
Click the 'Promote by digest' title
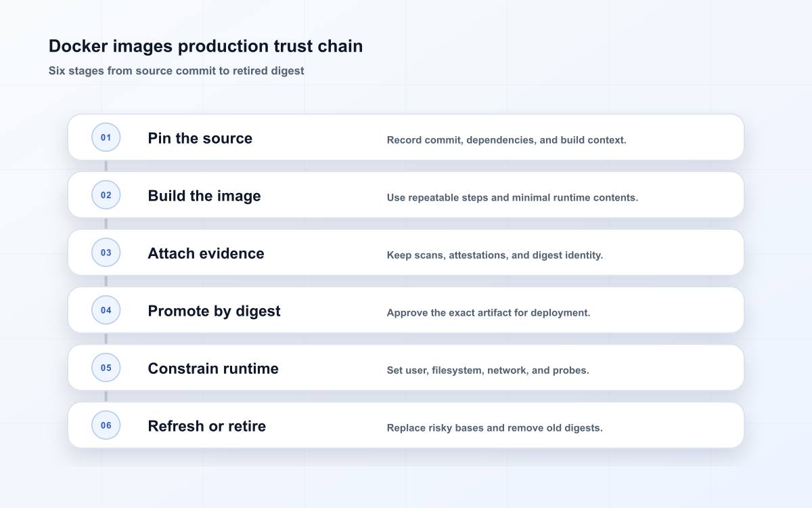tap(214, 311)
